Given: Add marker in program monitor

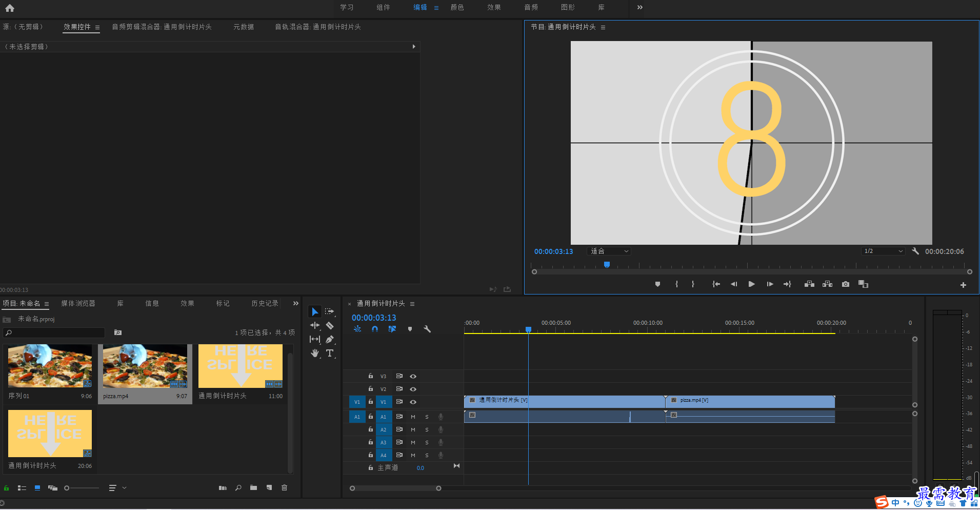Looking at the screenshot, I should (657, 284).
